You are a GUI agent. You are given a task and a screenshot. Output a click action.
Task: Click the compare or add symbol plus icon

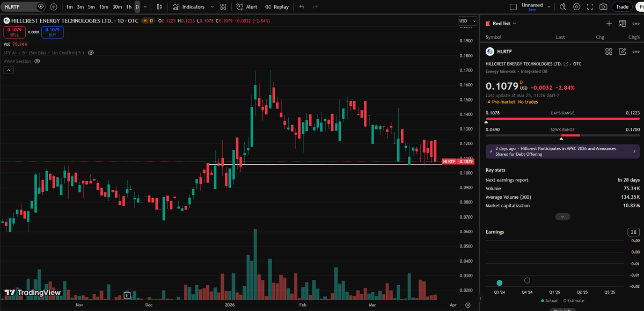pos(54,6)
